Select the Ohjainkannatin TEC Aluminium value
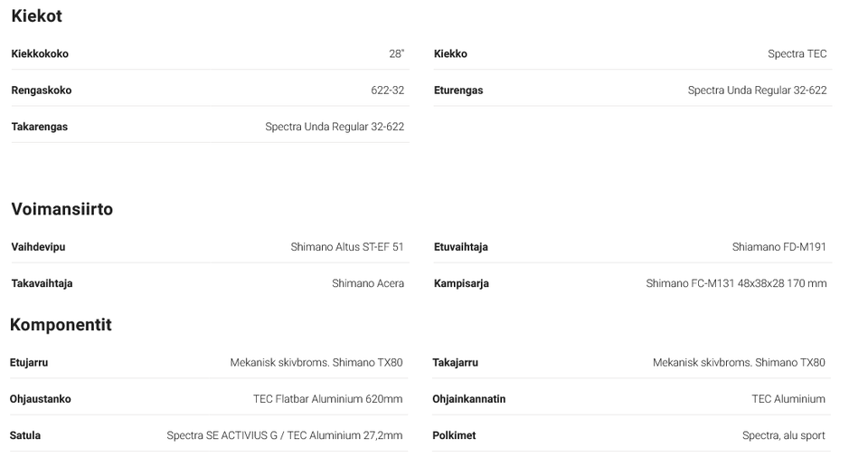The image size is (868, 467). coord(788,399)
